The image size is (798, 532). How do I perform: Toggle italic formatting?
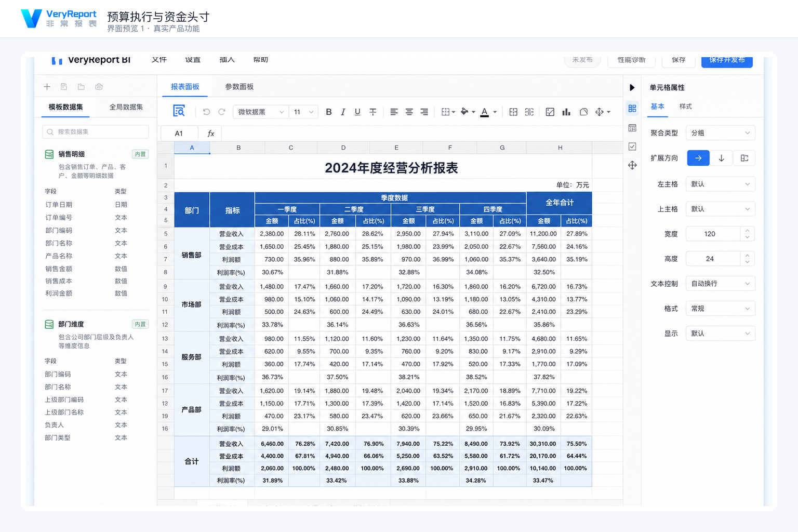343,112
